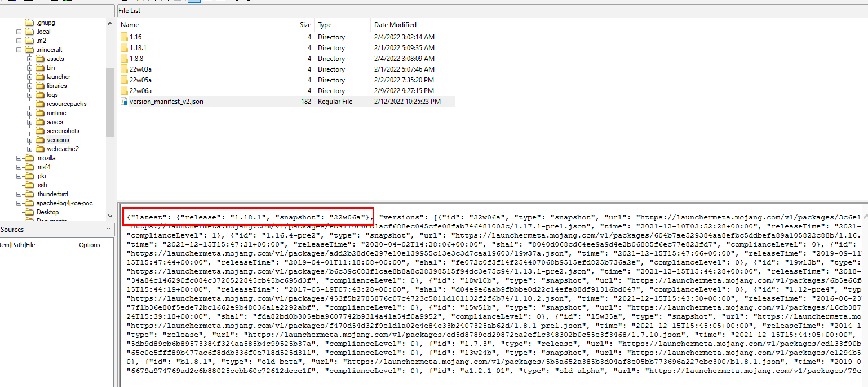Expand the .mozilla tree node
The height and width of the screenshot is (387, 868).
[x=19, y=158]
